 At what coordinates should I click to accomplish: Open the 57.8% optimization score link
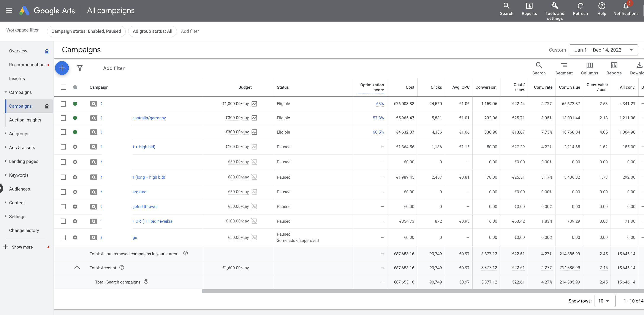(x=378, y=118)
